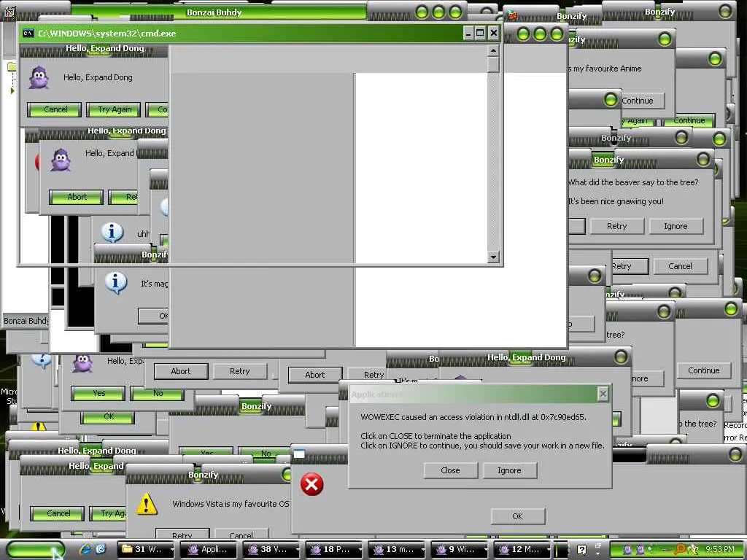Click Close in the WOWEXEC access violation dialog
Image resolution: width=747 pixels, height=560 pixels.
click(451, 470)
